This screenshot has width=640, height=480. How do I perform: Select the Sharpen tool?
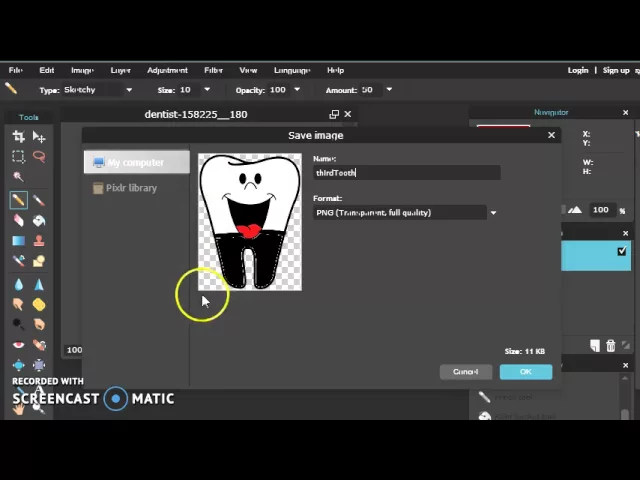tap(39, 284)
